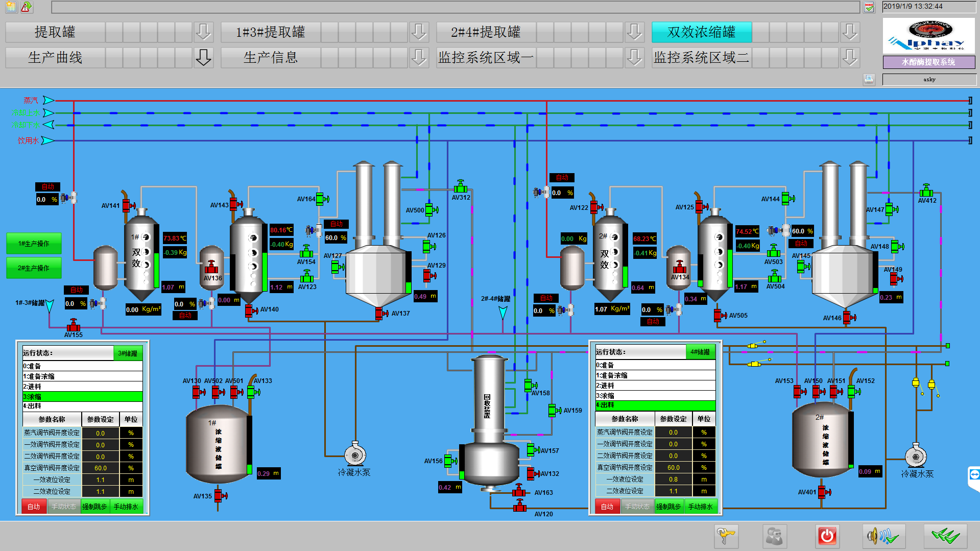The width and height of the screenshot is (980, 551).
Task: Select valve AV155 icon
Action: (x=74, y=325)
